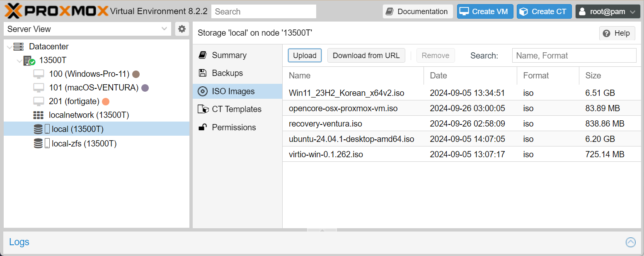Click the local storage database icon
The height and width of the screenshot is (256, 644).
click(x=38, y=129)
